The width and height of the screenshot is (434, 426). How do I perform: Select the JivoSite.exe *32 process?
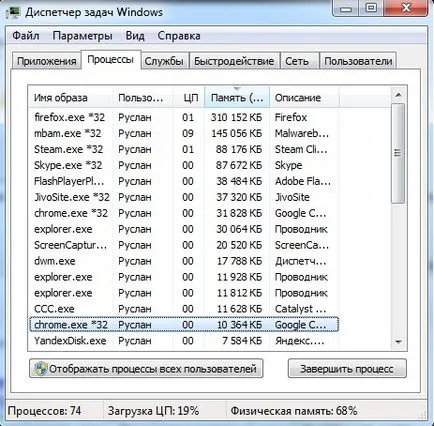point(184,197)
